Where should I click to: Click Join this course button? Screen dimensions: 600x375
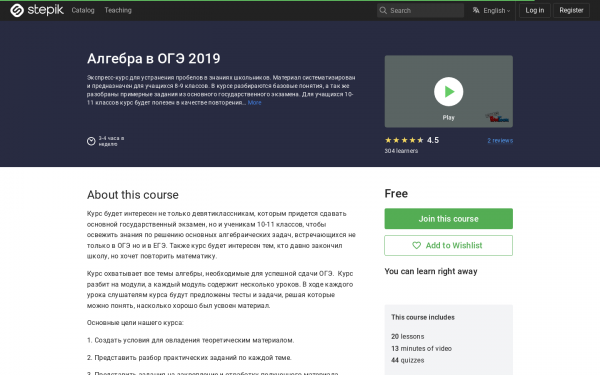448,218
